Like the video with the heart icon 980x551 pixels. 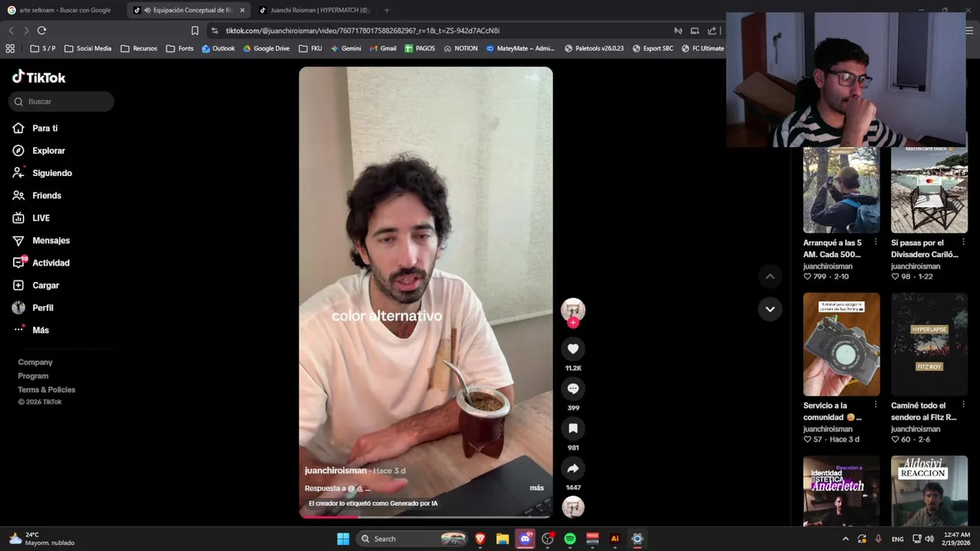573,349
